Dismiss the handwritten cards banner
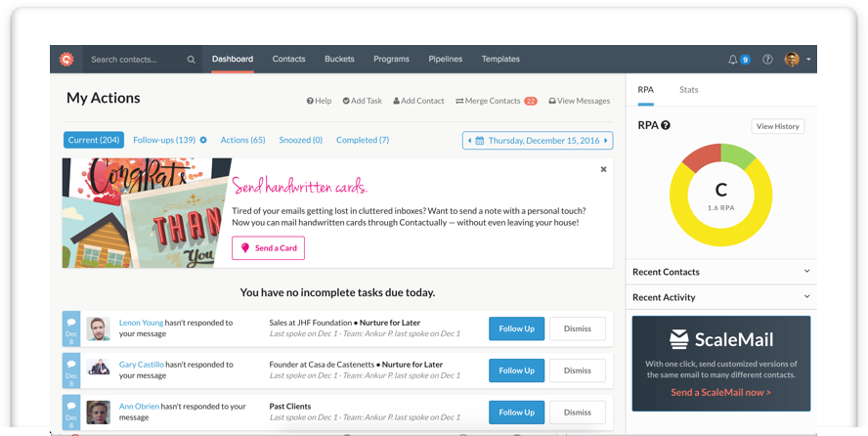Viewport: 868px width, 436px height. [603, 169]
